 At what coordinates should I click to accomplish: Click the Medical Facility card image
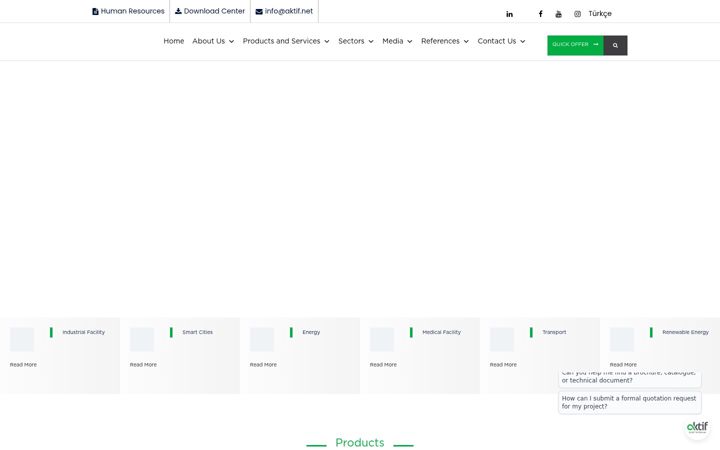(382, 339)
